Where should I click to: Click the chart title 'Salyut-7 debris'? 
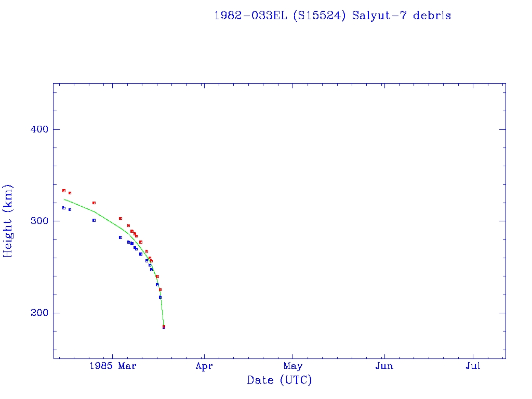pos(332,16)
